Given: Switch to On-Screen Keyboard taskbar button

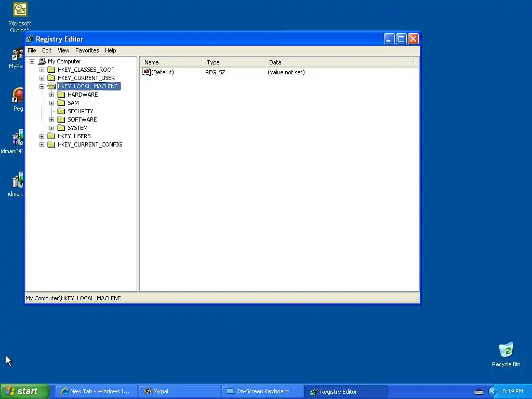Looking at the screenshot, I should pyautogui.click(x=262, y=391).
